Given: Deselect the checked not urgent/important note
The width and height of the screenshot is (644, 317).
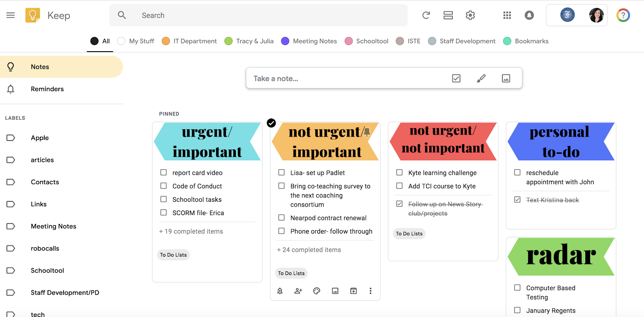Looking at the screenshot, I should tap(271, 123).
